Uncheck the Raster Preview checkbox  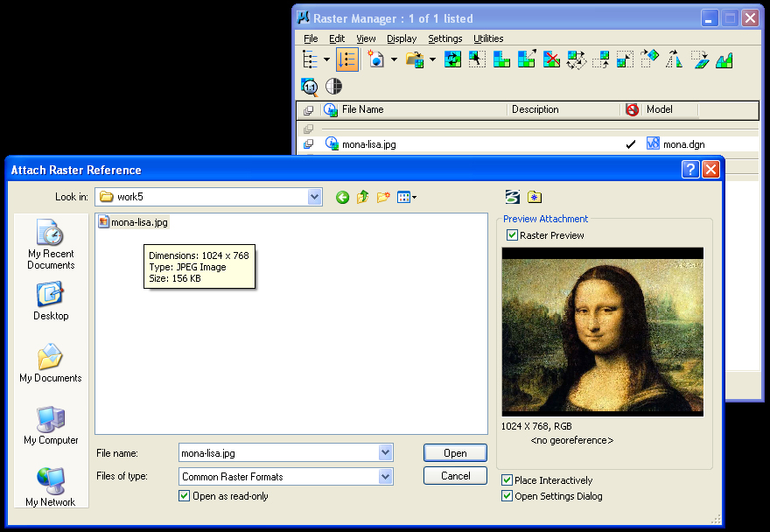click(x=512, y=234)
